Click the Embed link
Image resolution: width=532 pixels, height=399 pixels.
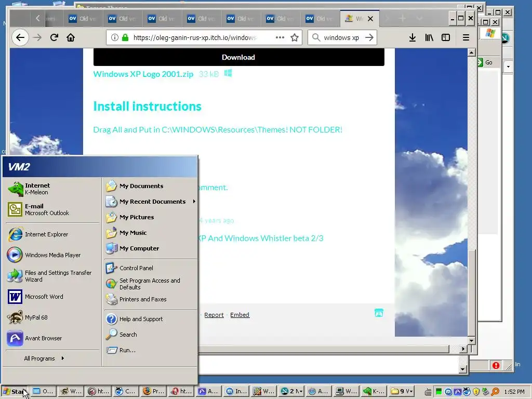pyautogui.click(x=240, y=315)
